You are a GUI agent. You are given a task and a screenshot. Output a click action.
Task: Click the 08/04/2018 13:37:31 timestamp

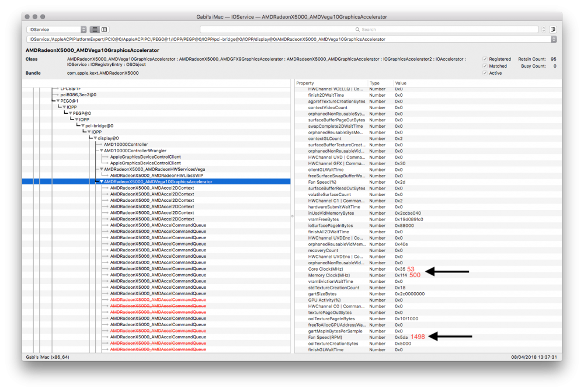tap(534, 357)
